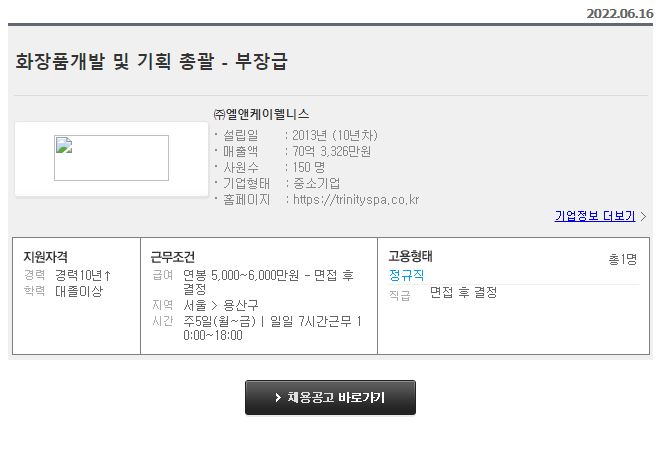Click the 매출액 70억 3,326만원 value
Viewport: 660px width, 457px height.
[332, 151]
